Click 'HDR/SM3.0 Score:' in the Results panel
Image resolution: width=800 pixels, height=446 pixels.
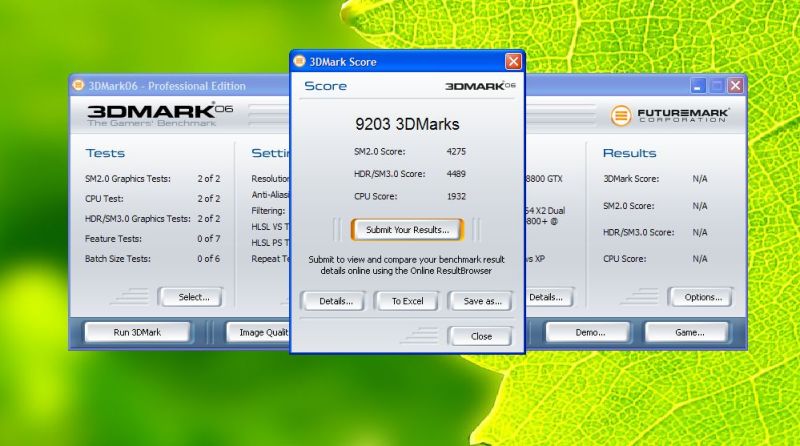(x=655, y=232)
